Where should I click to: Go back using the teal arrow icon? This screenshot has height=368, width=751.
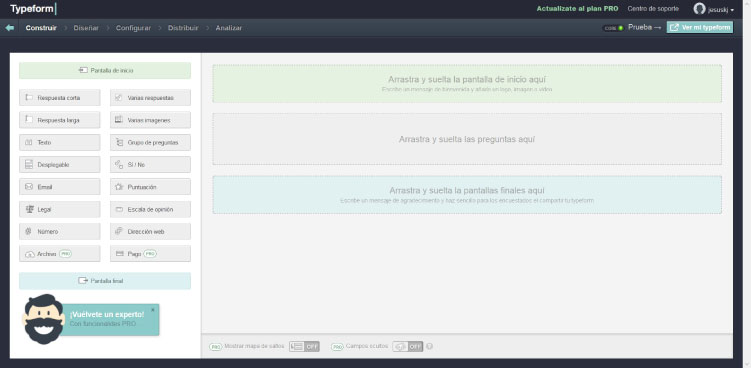(x=10, y=28)
